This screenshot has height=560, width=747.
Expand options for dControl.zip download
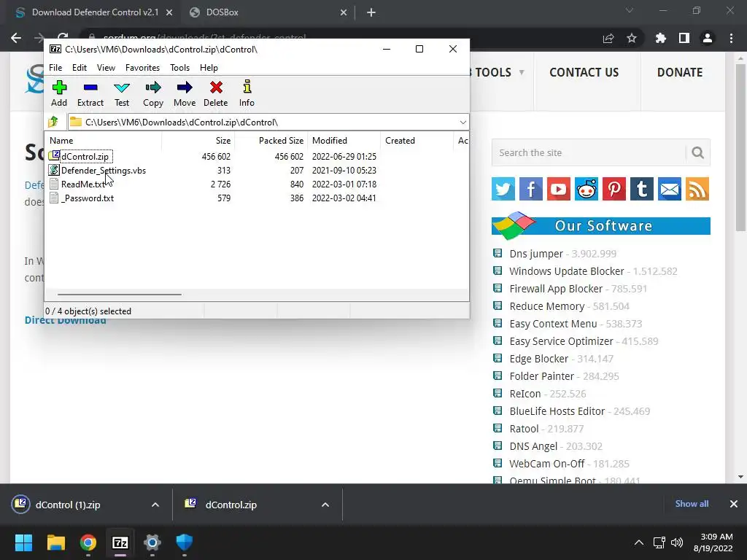coord(325,505)
